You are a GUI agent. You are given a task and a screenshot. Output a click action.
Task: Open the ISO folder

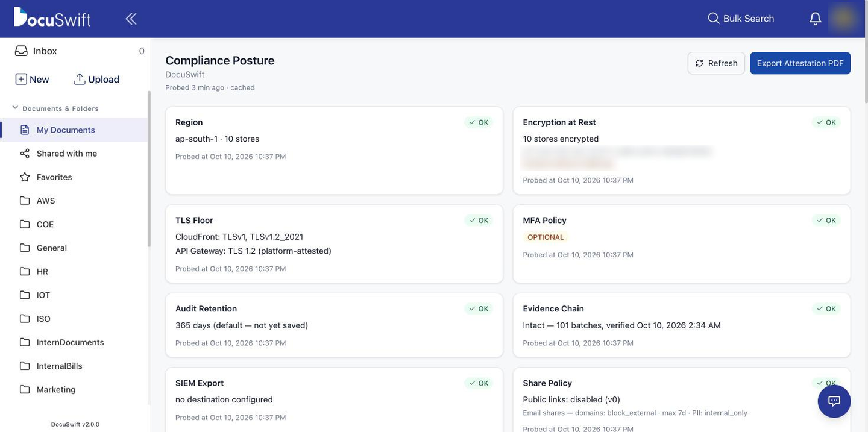point(74,319)
